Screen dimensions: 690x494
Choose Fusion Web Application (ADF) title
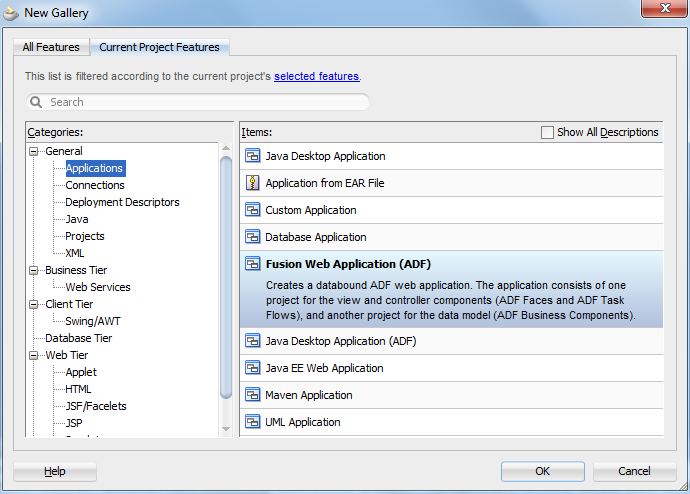348,264
